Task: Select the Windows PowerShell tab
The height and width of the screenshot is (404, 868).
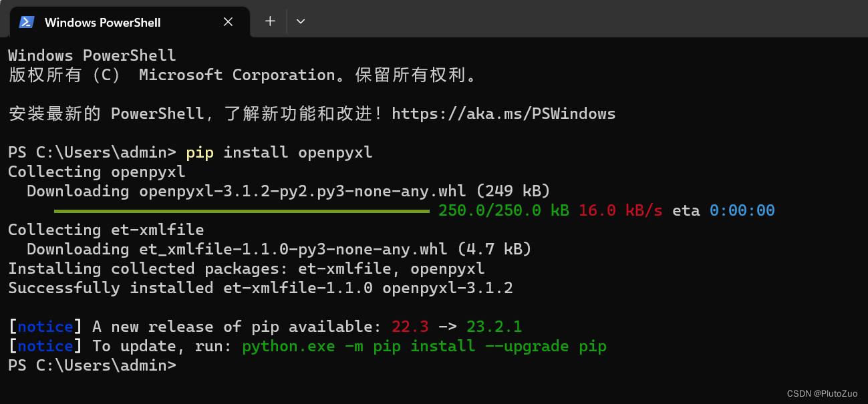Action: [x=129, y=22]
